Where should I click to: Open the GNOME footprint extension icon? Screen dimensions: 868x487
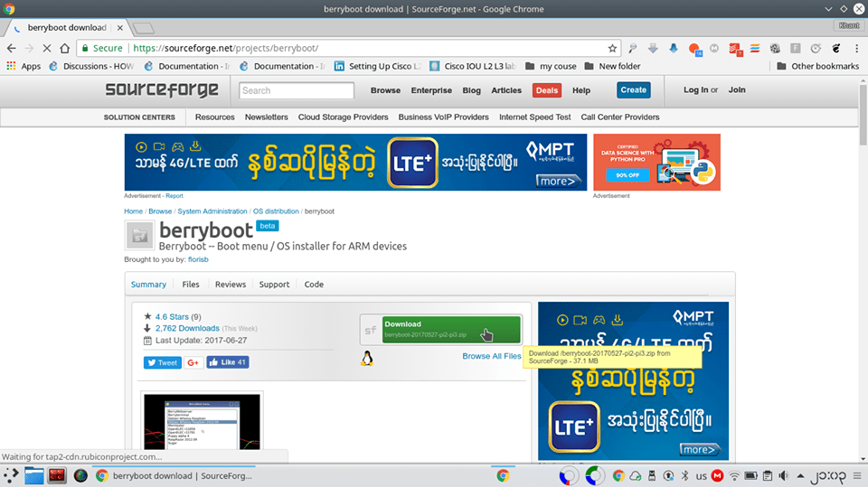[836, 49]
